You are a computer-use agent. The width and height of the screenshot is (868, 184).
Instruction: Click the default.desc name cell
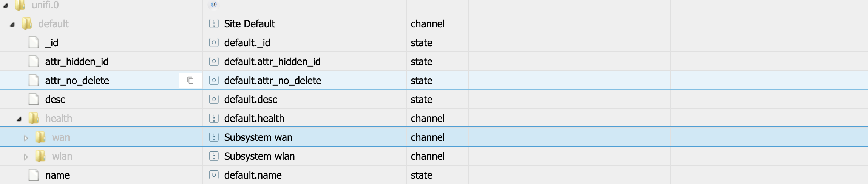pyautogui.click(x=250, y=99)
